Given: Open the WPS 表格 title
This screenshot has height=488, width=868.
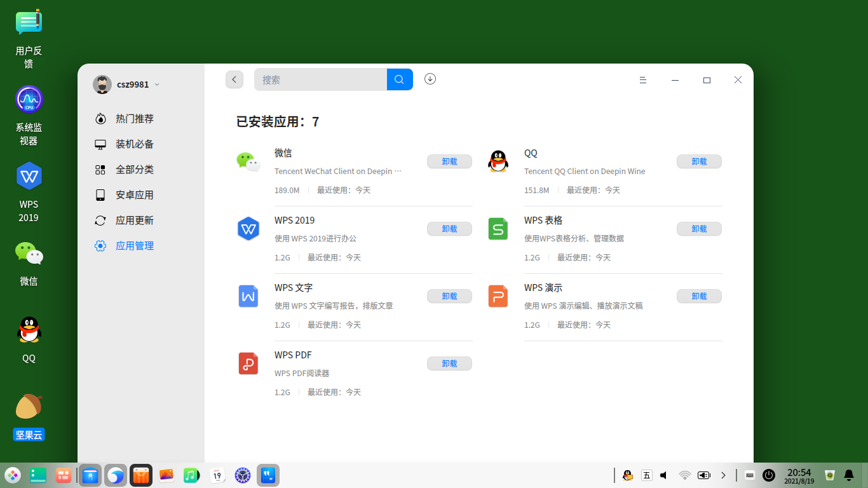Looking at the screenshot, I should pos(543,220).
